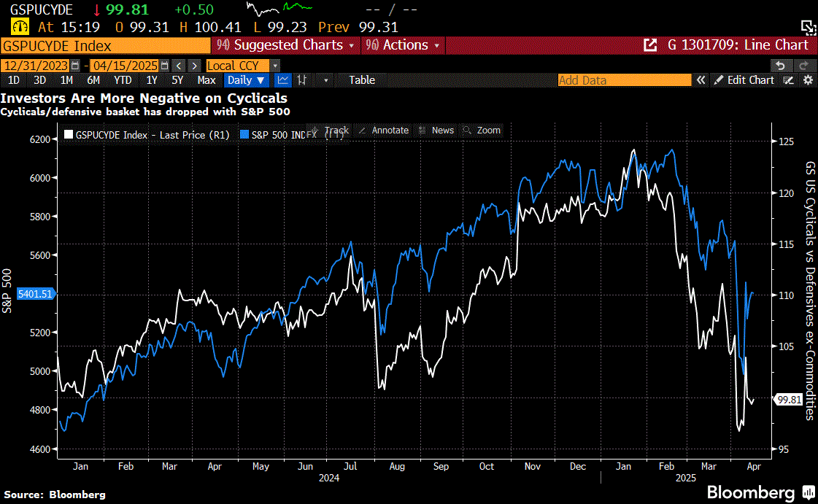Click the G 1301709: Line Chart title

tap(738, 45)
